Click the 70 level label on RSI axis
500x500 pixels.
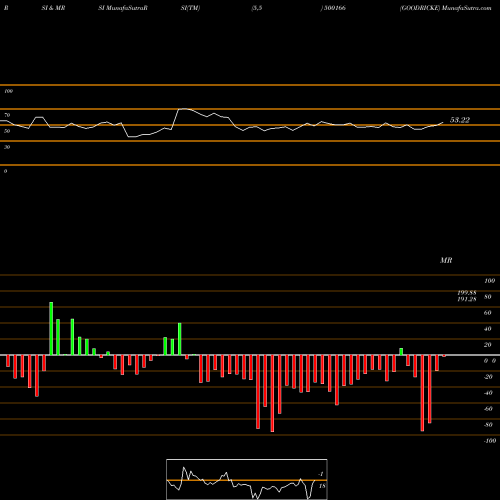point(7,115)
